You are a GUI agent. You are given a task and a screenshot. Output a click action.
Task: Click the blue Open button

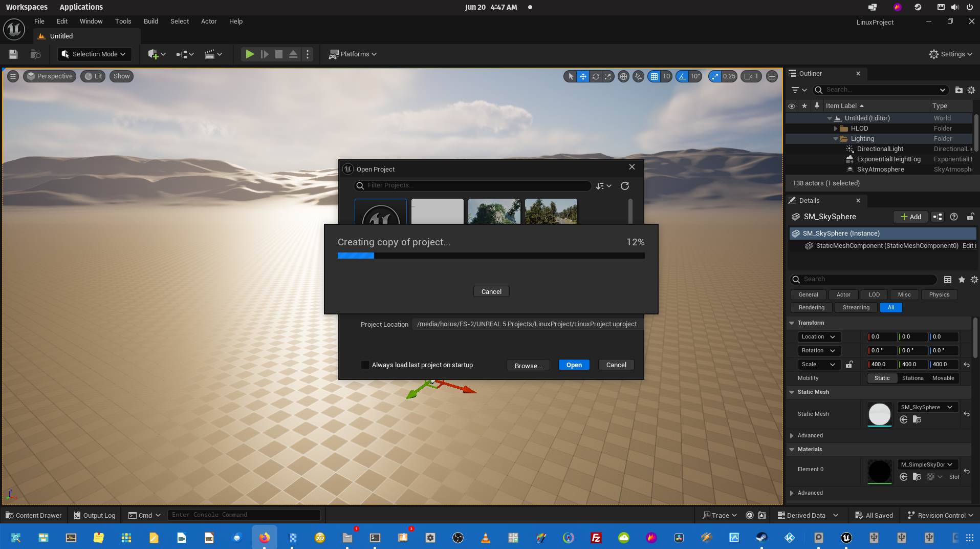tap(574, 365)
